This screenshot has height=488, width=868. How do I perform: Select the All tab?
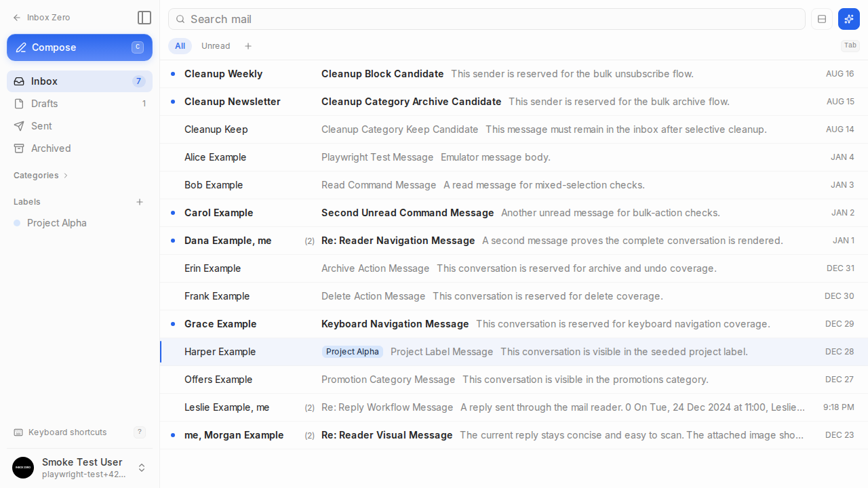(180, 46)
